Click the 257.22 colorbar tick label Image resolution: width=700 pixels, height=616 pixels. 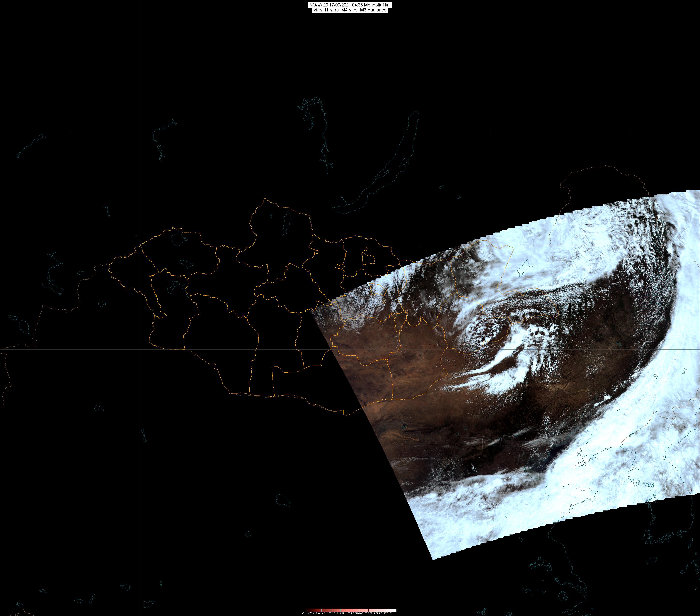(x=331, y=614)
